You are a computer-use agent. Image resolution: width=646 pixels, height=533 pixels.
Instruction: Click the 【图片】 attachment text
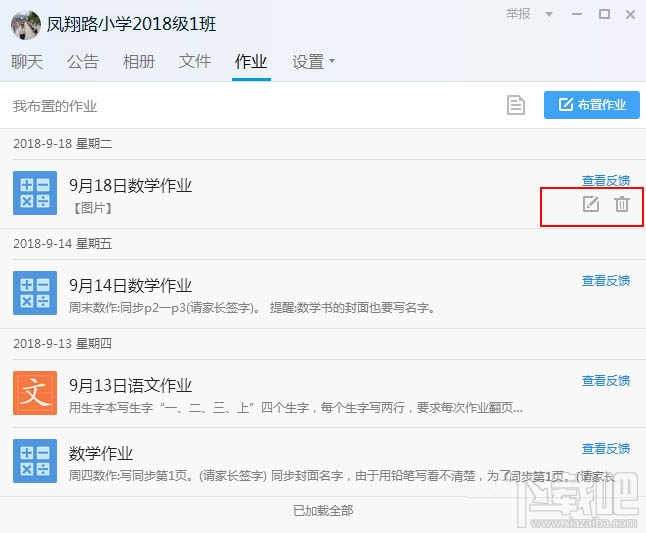92,208
